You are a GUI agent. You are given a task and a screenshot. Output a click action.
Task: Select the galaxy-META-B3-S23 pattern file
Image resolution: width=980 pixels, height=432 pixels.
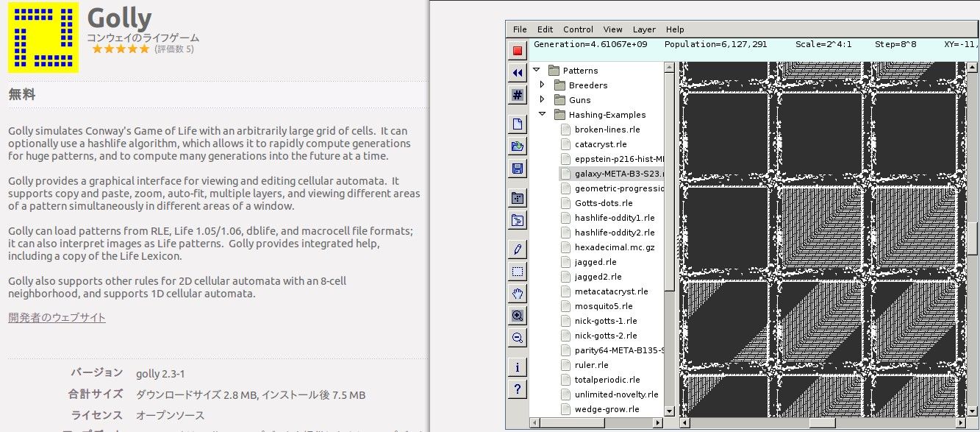click(619, 174)
